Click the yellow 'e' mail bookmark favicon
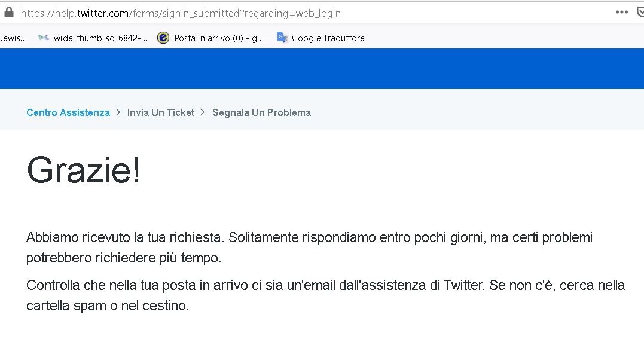 (x=163, y=38)
